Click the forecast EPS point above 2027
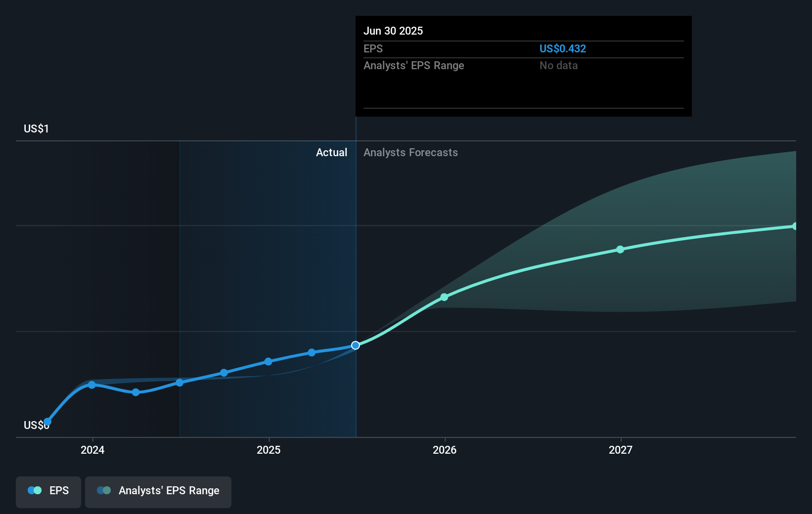The width and height of the screenshot is (812, 514). 620,250
